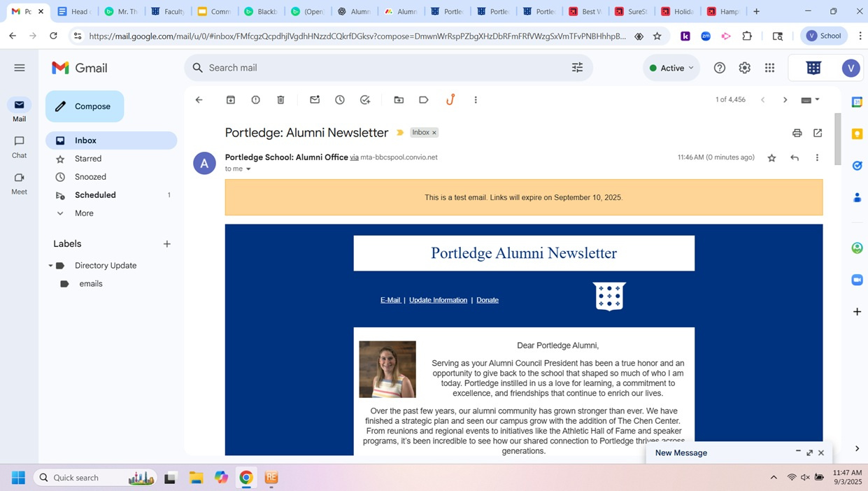
Task: Go to the next email
Action: pos(785,100)
